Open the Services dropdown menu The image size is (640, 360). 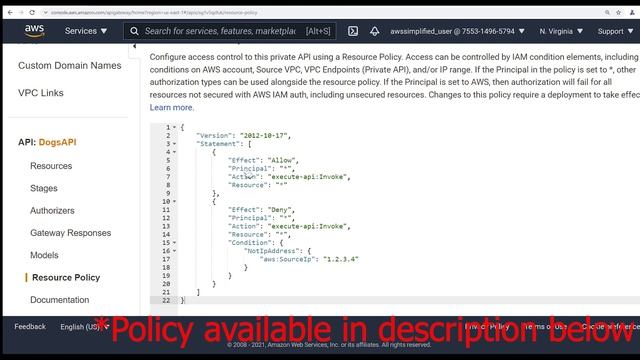[86, 31]
